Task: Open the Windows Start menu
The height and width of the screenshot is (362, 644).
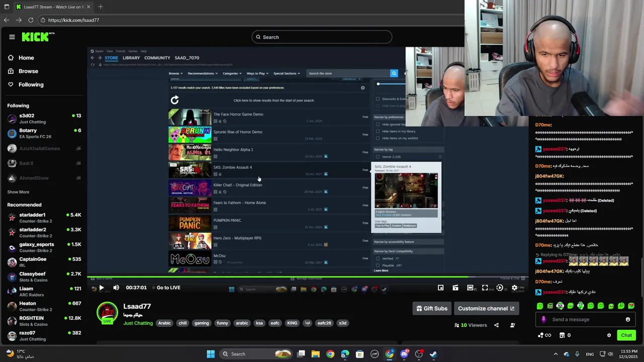Action: (211, 354)
